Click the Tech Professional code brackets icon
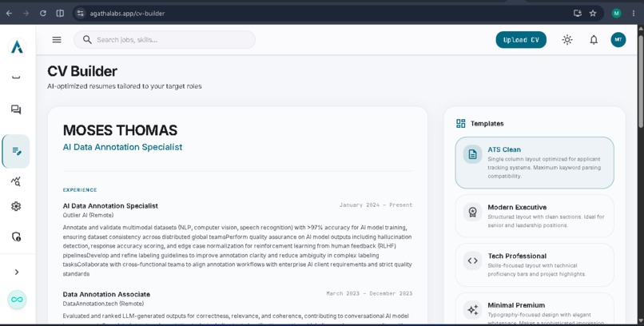Screen dimensions: 644x326 tap(473, 260)
